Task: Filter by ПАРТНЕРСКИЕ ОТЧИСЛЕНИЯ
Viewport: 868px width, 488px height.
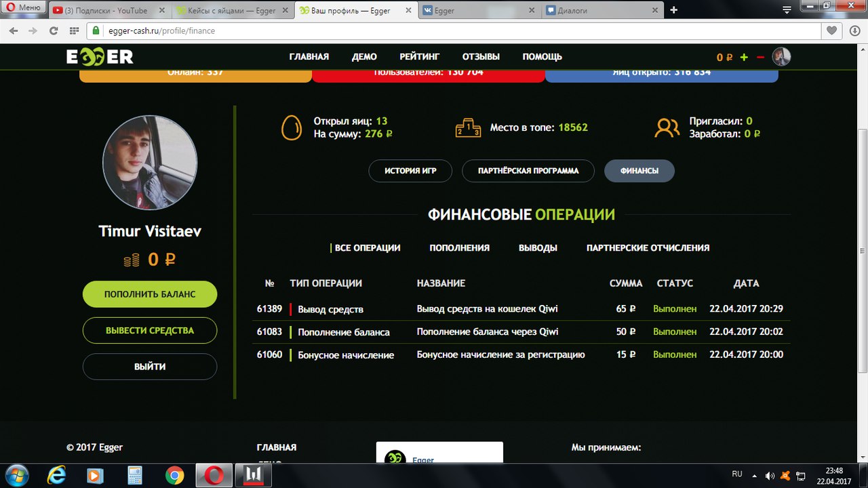Action: pyautogui.click(x=648, y=248)
